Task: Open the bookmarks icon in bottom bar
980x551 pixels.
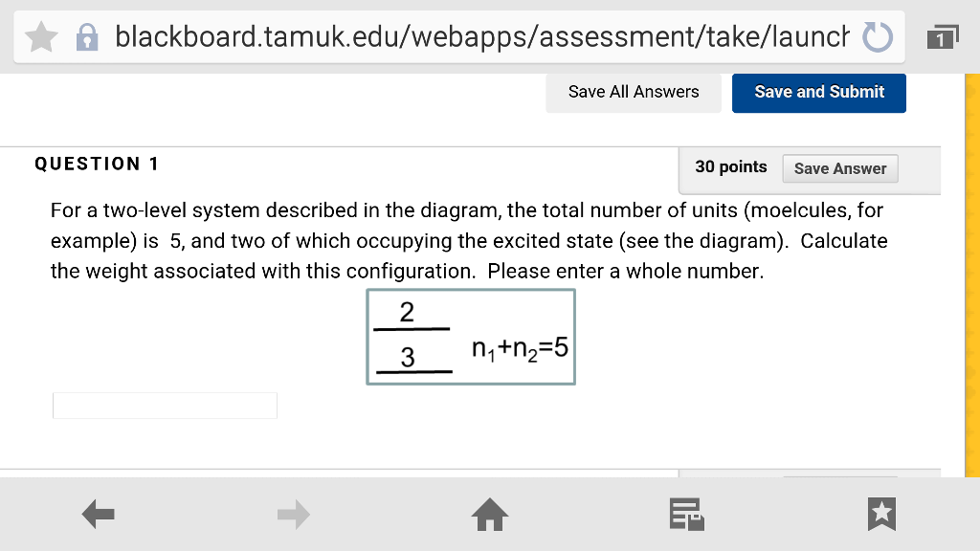Action: (881, 514)
